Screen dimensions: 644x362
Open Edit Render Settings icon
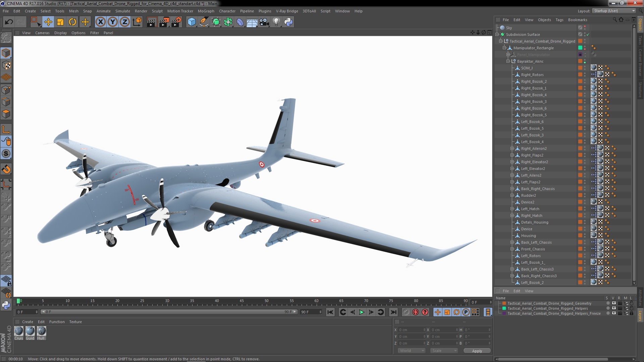pos(176,22)
